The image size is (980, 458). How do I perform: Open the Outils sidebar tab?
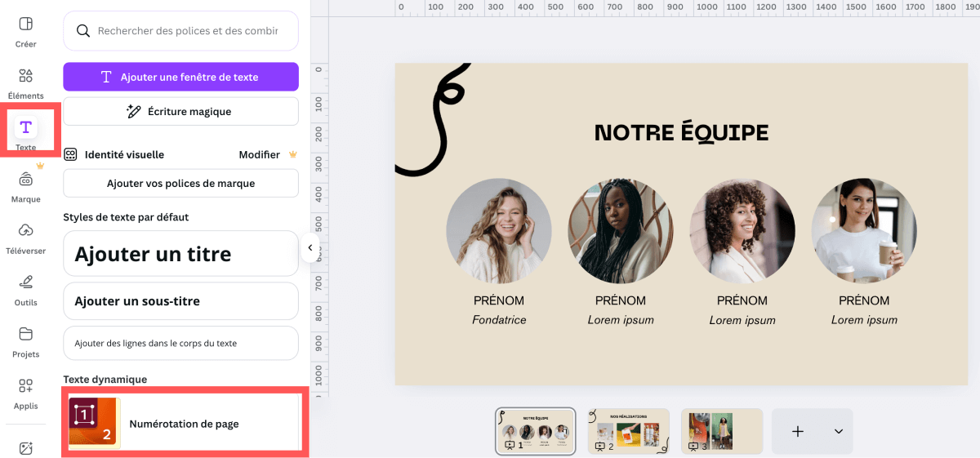25,290
